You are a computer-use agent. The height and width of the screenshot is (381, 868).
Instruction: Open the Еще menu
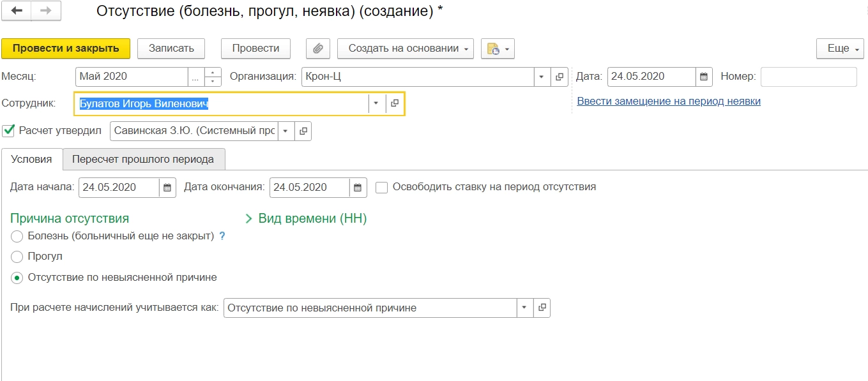[839, 49]
